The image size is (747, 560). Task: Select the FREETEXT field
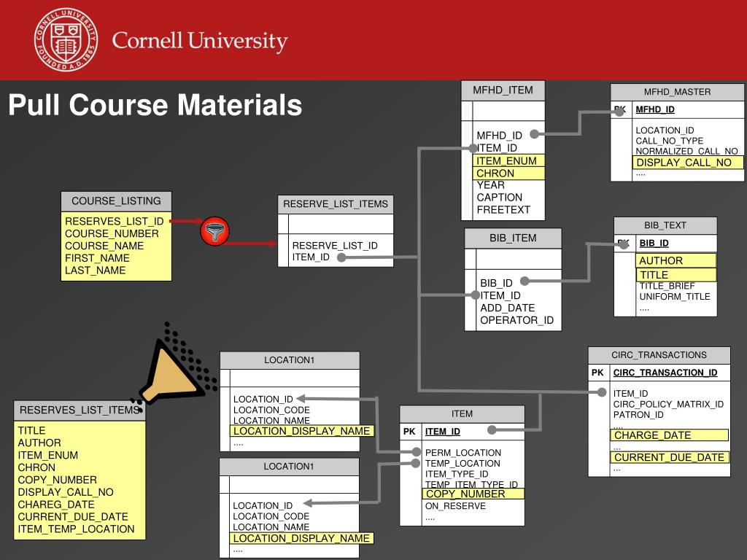[503, 210]
